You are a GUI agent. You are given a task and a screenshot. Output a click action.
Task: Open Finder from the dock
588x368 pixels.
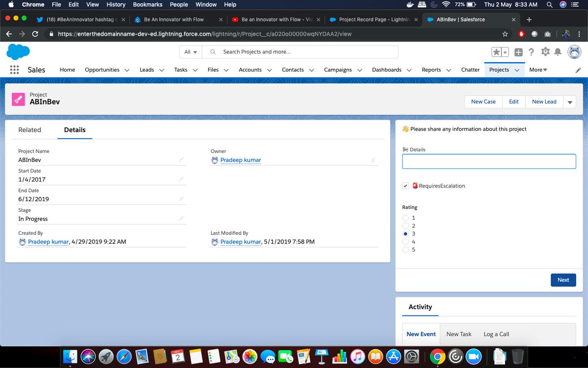pos(71,356)
